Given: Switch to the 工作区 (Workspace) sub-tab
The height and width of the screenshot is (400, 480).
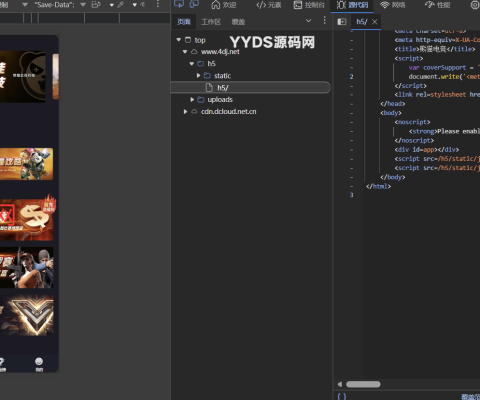Looking at the screenshot, I should (x=211, y=22).
